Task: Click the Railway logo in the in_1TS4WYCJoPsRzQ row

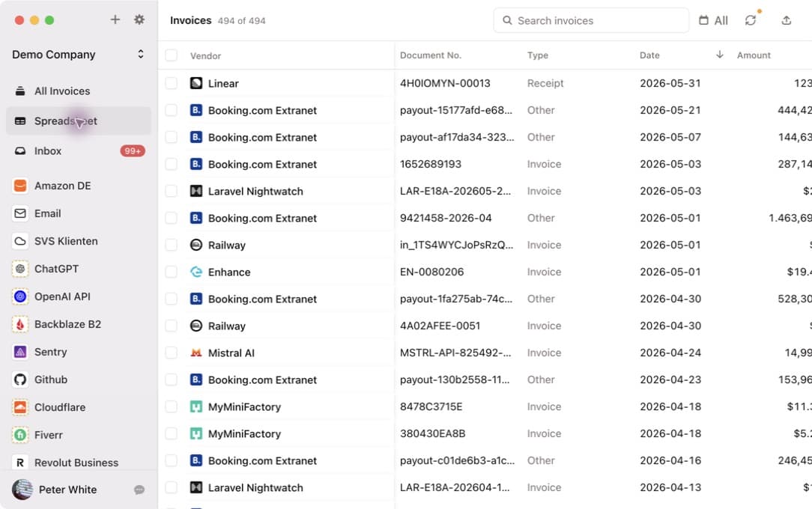Action: (x=196, y=246)
